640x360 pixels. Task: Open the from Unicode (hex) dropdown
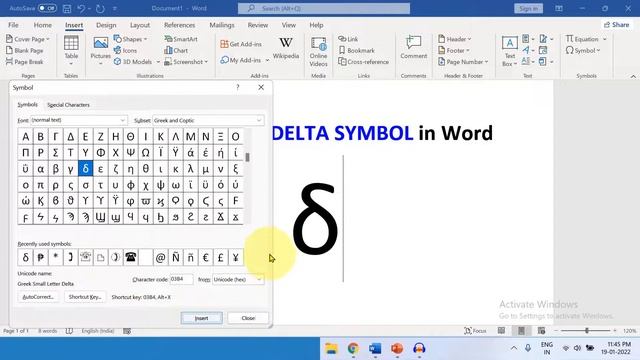[x=238, y=280]
